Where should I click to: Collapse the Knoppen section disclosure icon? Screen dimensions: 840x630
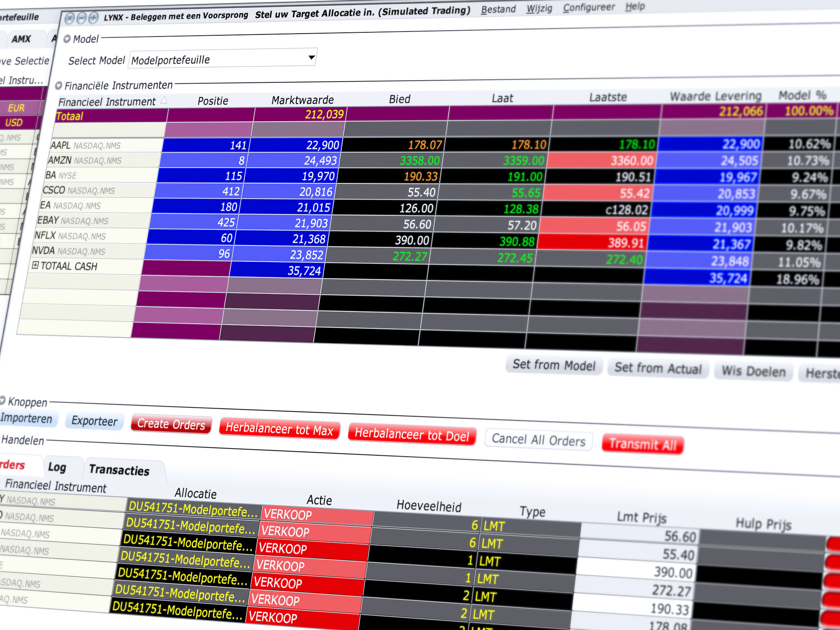[2, 400]
